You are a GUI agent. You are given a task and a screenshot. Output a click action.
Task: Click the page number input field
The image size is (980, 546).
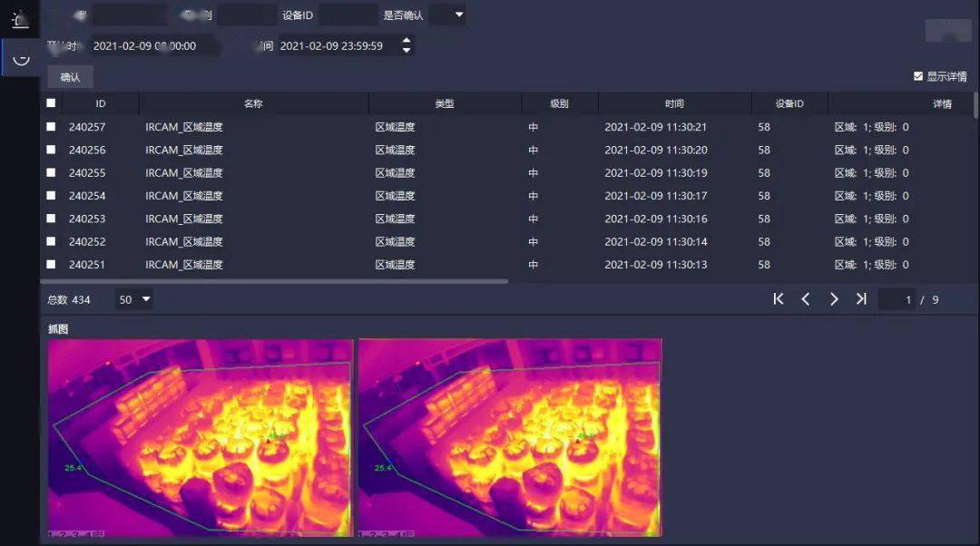coord(897,299)
